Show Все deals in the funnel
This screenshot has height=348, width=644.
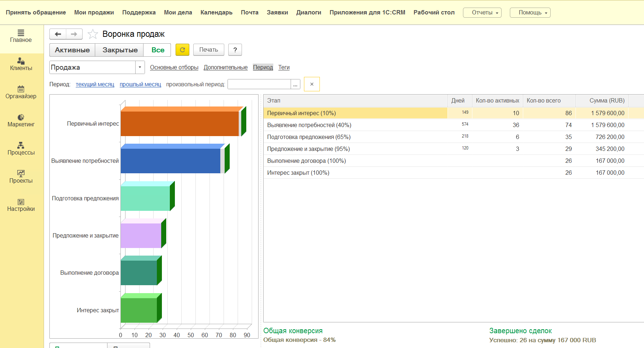[158, 50]
